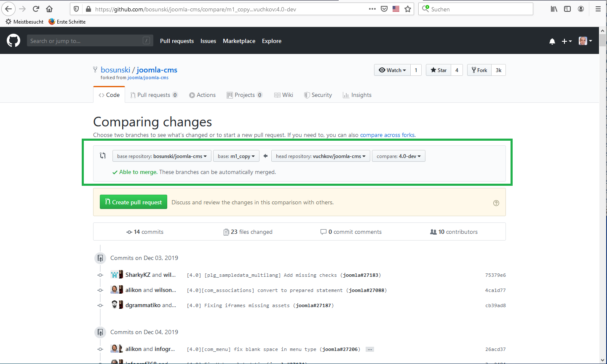
Task: Go to the browser home page
Action: click(49, 9)
